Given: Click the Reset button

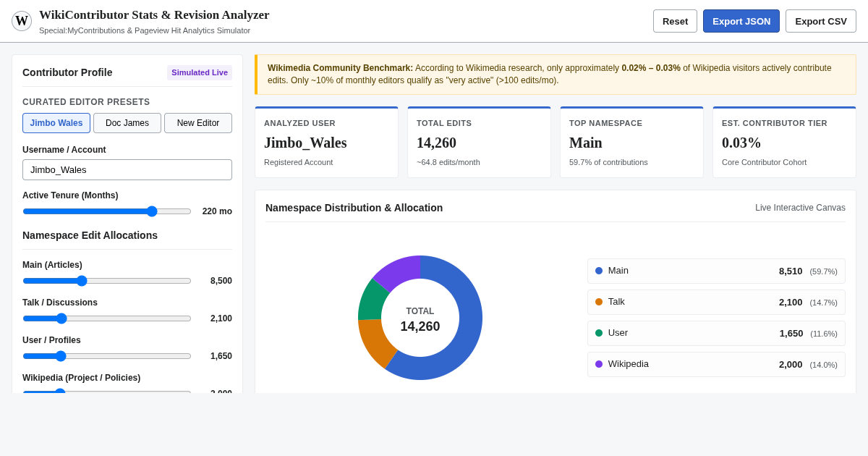Looking at the screenshot, I should (x=675, y=21).
